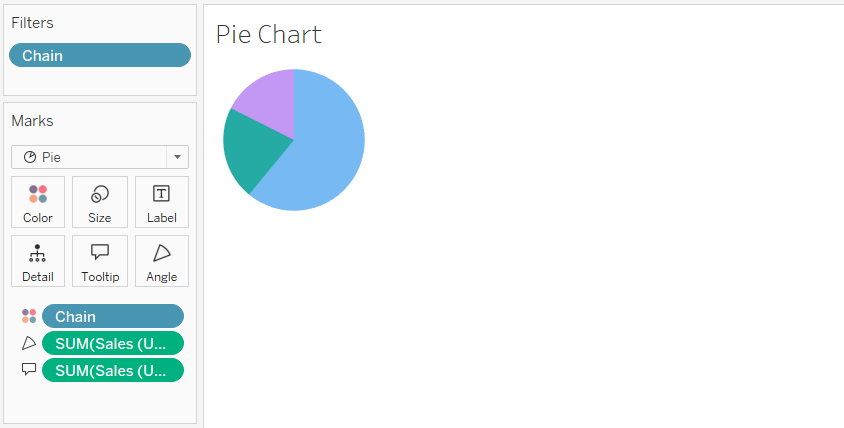Viewport: 844px width, 428px height.
Task: Click the Pie Chart title text
Action: coord(268,34)
